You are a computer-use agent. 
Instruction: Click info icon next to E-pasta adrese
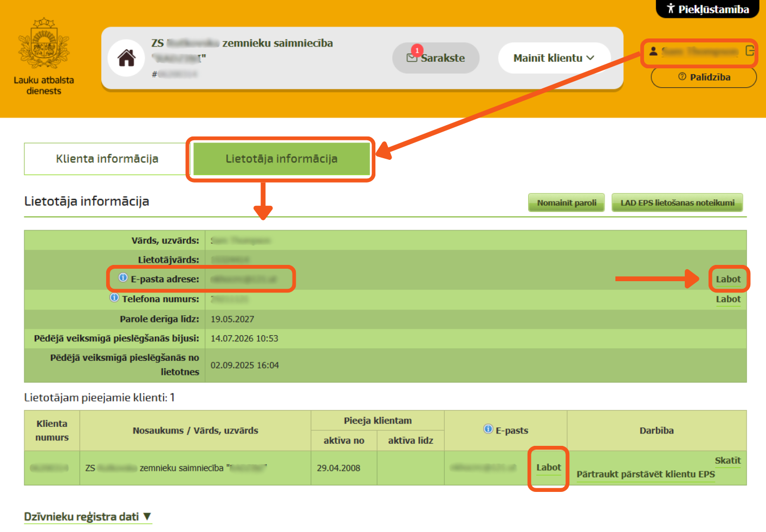[123, 277]
